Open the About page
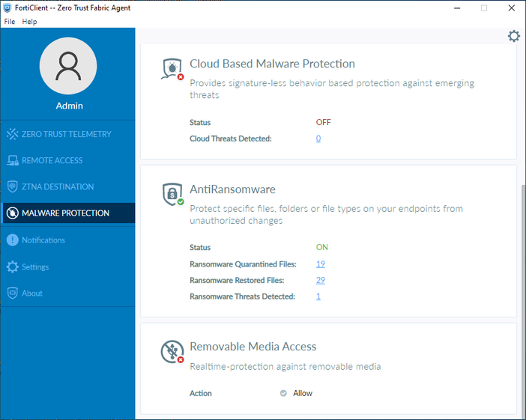 click(31, 293)
